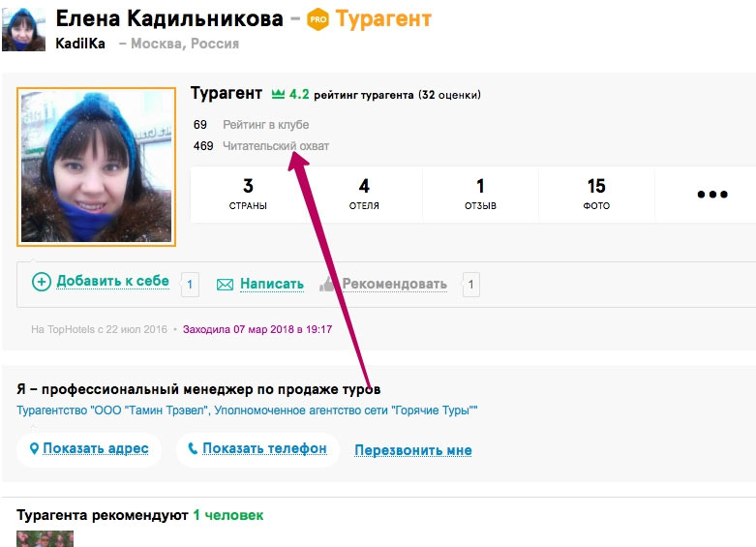Click the map pin address icon
This screenshot has height=547, width=756.
35,448
